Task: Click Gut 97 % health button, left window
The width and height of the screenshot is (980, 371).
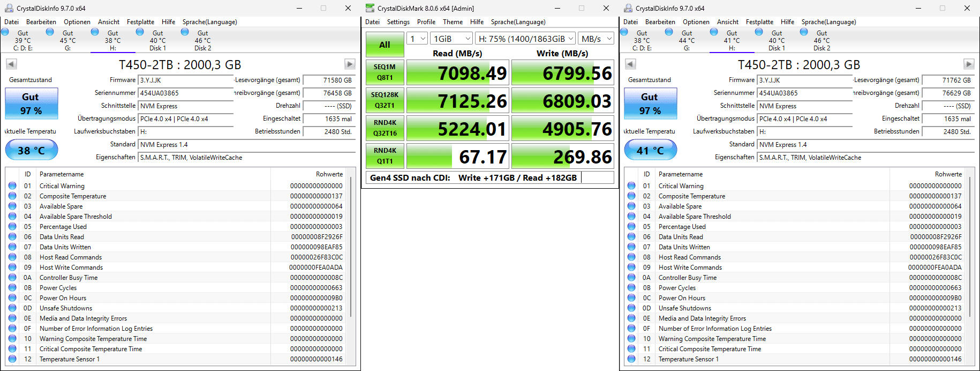Action: click(x=31, y=103)
